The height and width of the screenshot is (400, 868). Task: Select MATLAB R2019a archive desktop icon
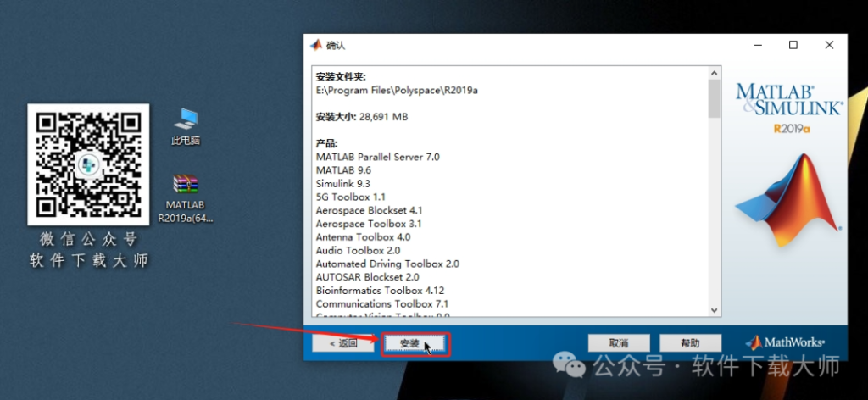186,199
